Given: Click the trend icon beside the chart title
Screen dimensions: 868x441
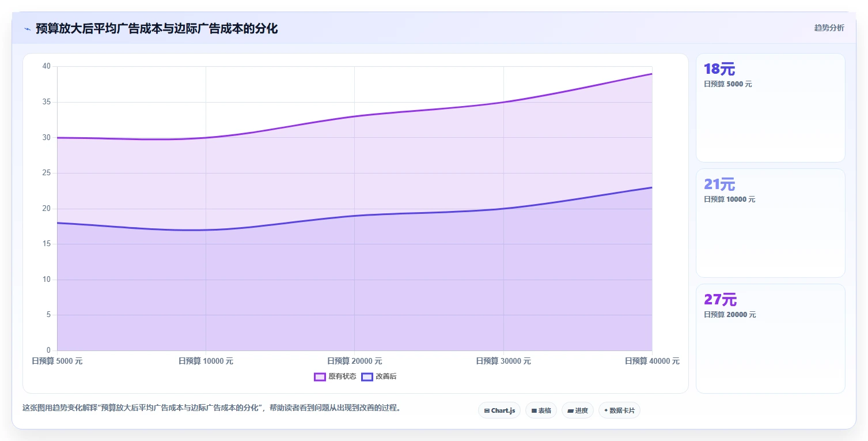Looking at the screenshot, I should point(27,29).
